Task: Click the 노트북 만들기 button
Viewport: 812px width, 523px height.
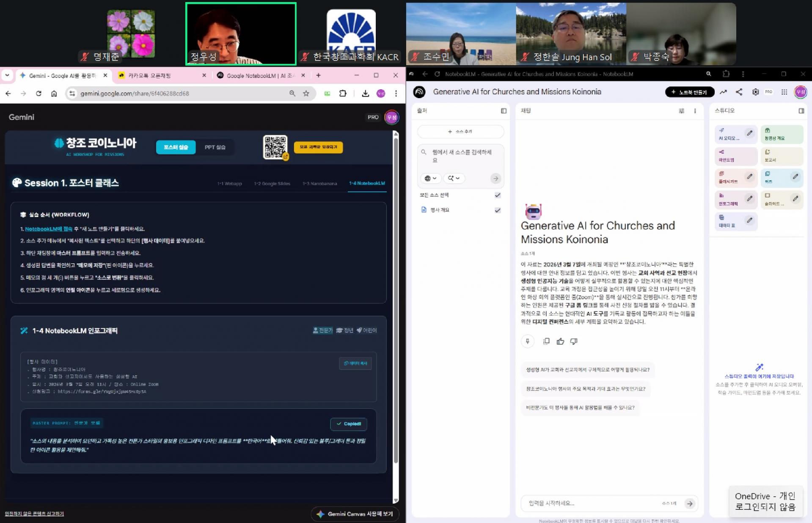Action: click(x=689, y=92)
